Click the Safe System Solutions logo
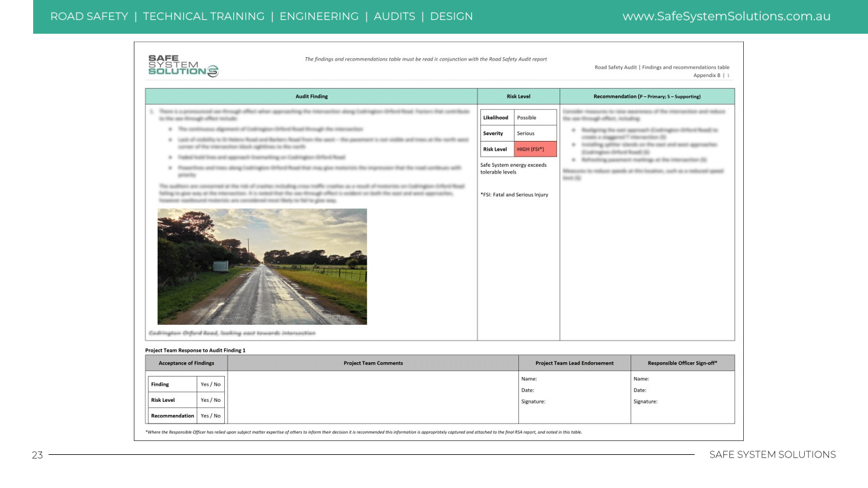The image size is (868, 488). [x=183, y=66]
